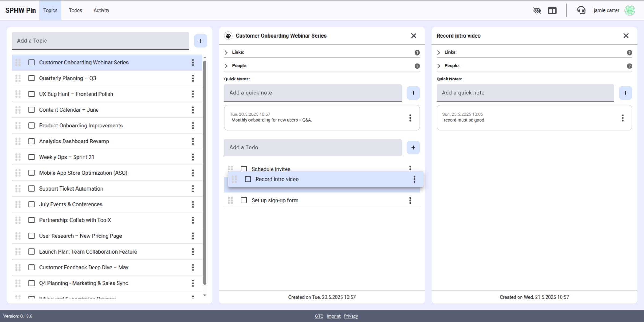Toggle the split column layout icon

click(552, 10)
